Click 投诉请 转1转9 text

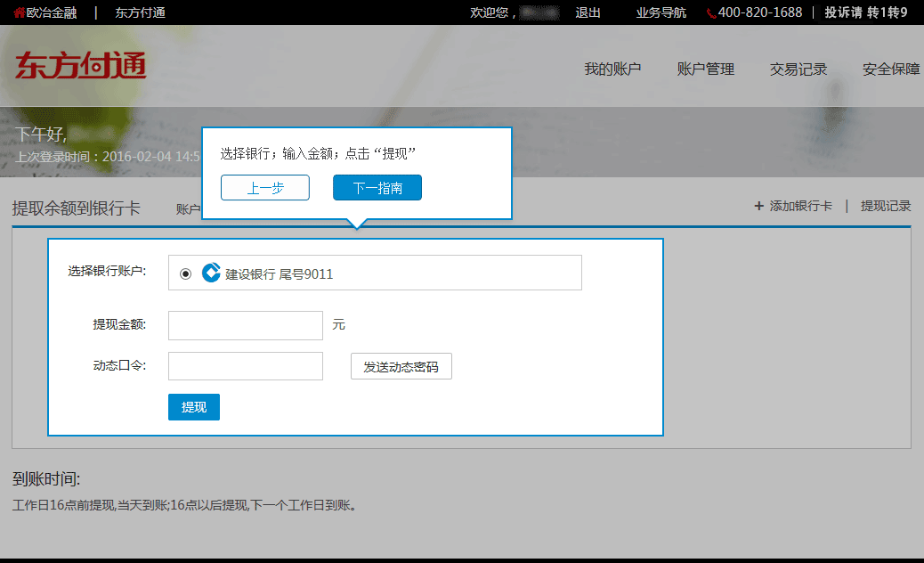tap(865, 12)
